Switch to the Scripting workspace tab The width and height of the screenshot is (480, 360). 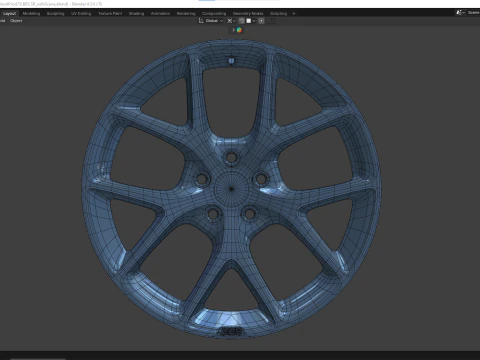point(278,13)
